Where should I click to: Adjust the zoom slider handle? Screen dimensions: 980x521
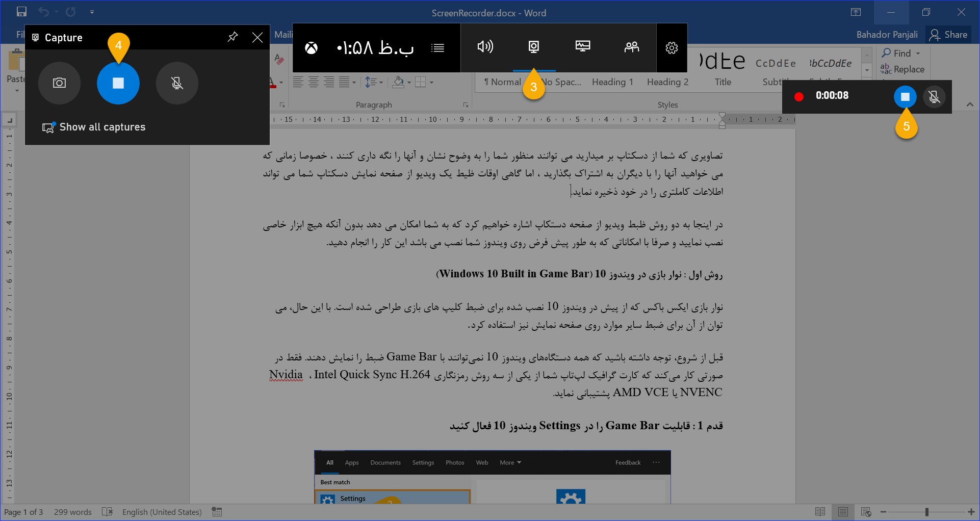click(x=927, y=512)
